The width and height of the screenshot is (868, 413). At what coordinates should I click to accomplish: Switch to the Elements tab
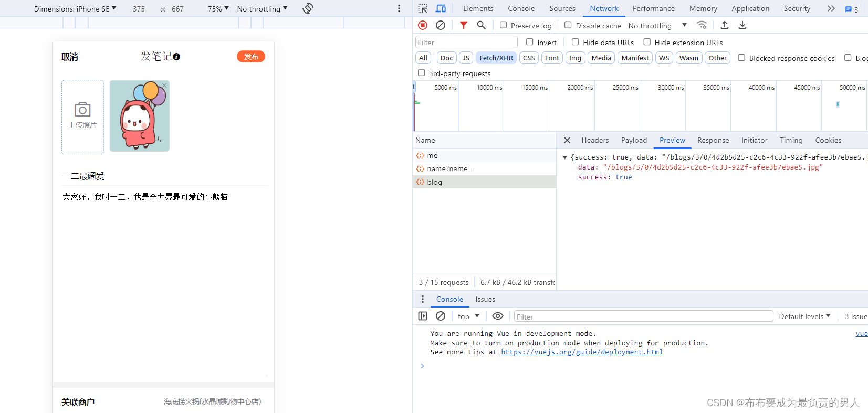point(478,8)
